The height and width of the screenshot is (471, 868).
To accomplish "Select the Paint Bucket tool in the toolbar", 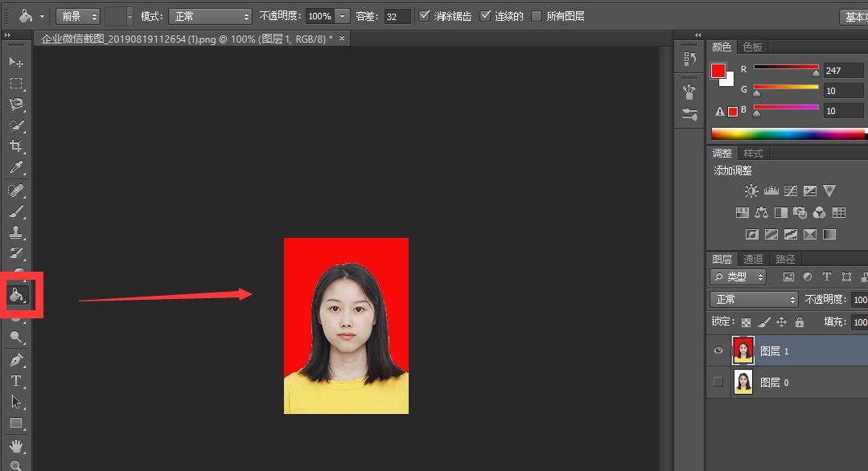I will coord(18,294).
